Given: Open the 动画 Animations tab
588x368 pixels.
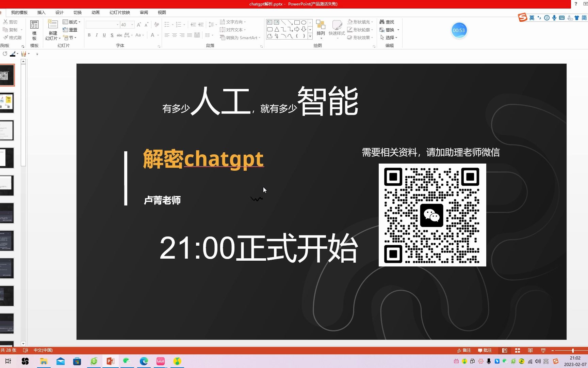Looking at the screenshot, I should (x=96, y=12).
